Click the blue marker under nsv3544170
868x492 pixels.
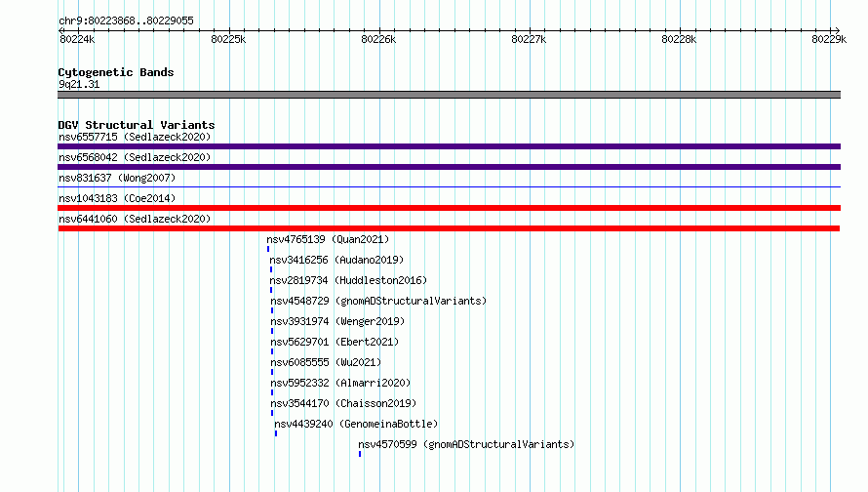[272, 413]
